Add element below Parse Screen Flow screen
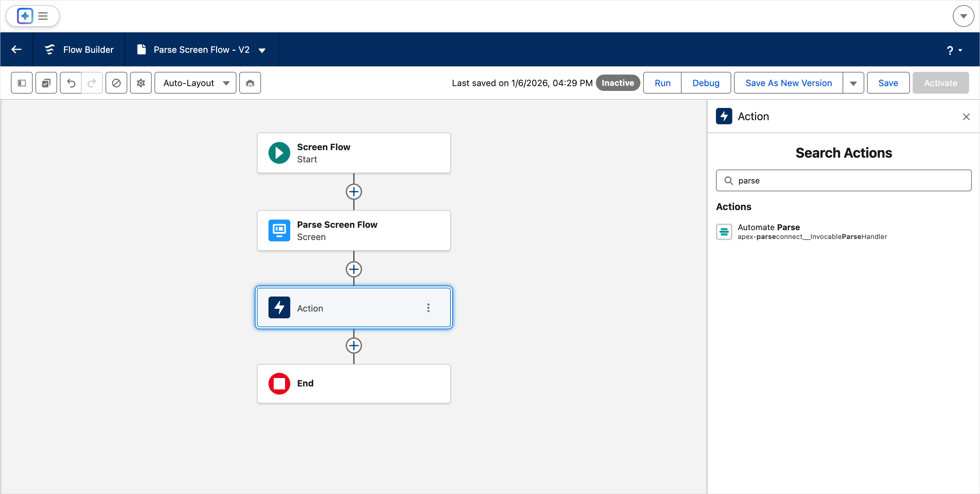 [x=354, y=269]
